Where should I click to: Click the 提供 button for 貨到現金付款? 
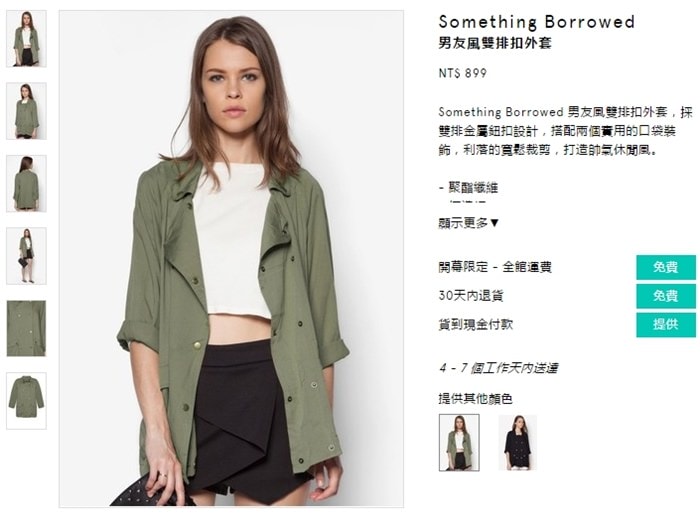(666, 325)
